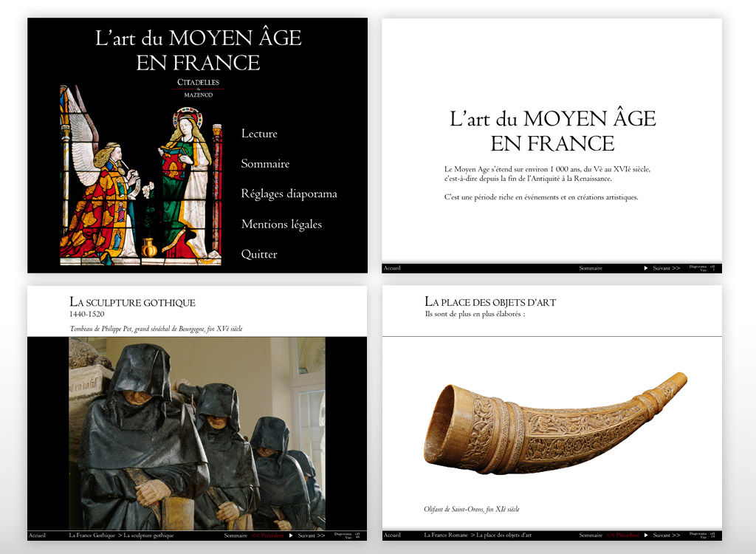Screen dimensions: 756x554
Task: Click << Précédent on the sculpture gothique slide
Action: tap(267, 536)
